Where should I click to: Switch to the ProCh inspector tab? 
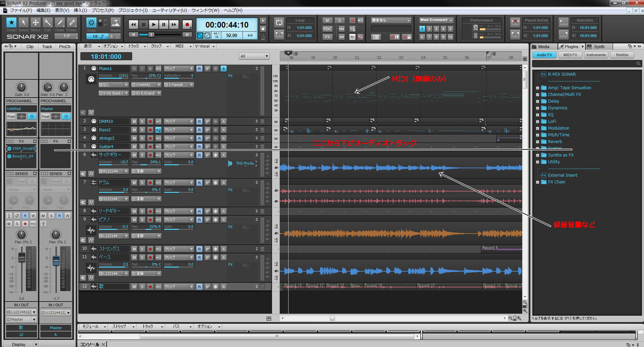point(65,47)
